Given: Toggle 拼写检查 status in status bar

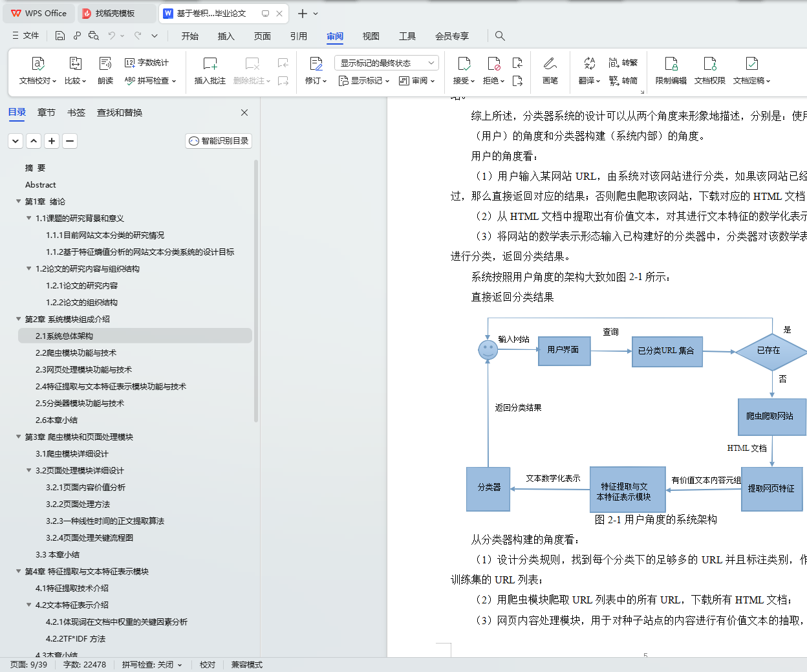Looking at the screenshot, I should coord(152,665).
